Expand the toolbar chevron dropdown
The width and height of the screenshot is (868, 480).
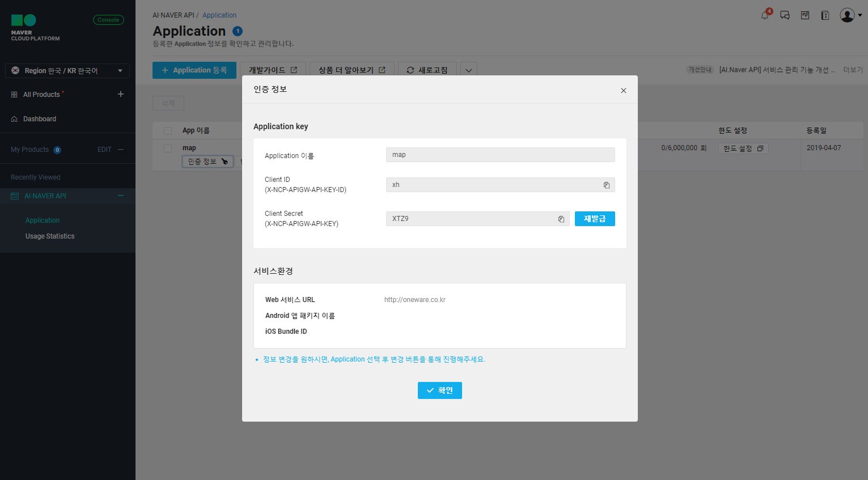469,70
